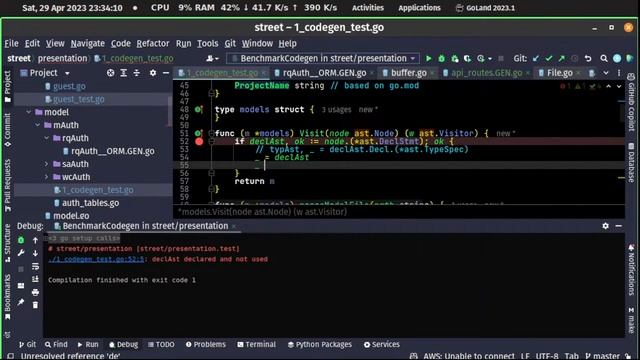Screen dimensions: 640x360
Task: Toggle the Database sidebar panel
Action: click(x=631, y=162)
